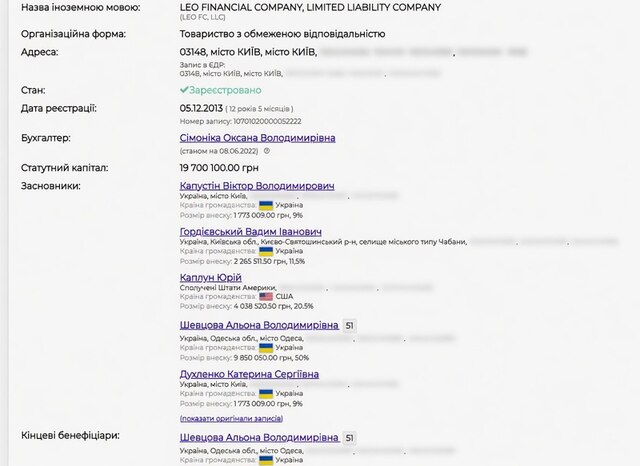Open founder Каплун Юрій link
The image size is (640, 466).
pos(211,277)
